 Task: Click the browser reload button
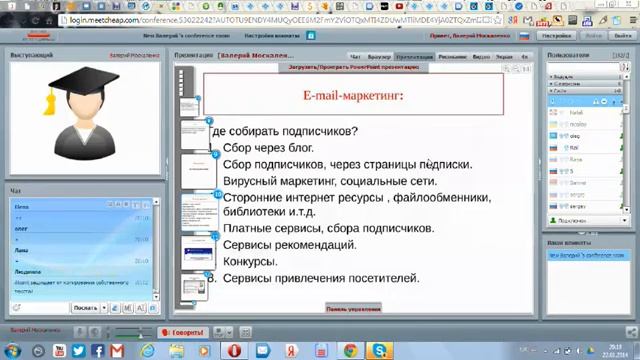click(x=35, y=20)
